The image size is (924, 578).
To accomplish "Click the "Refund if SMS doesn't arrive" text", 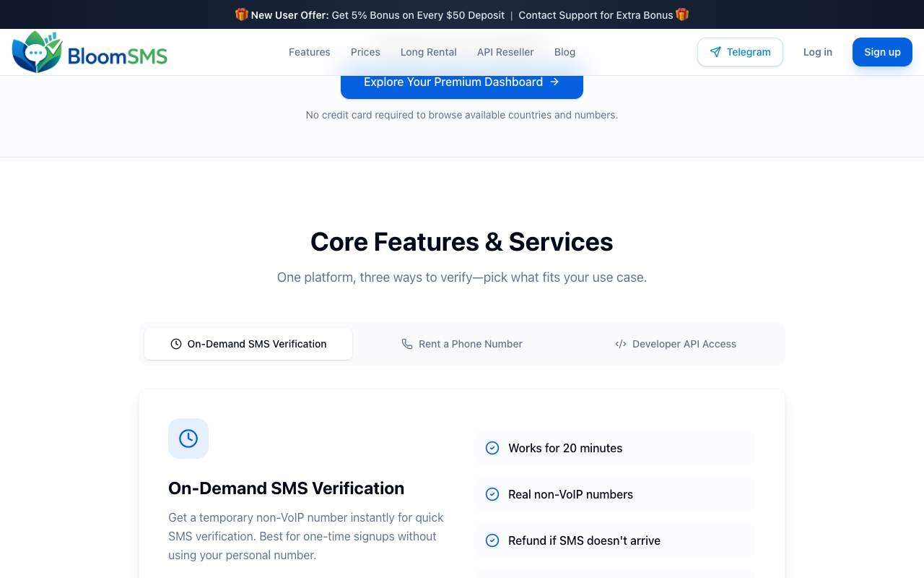I will 584,540.
